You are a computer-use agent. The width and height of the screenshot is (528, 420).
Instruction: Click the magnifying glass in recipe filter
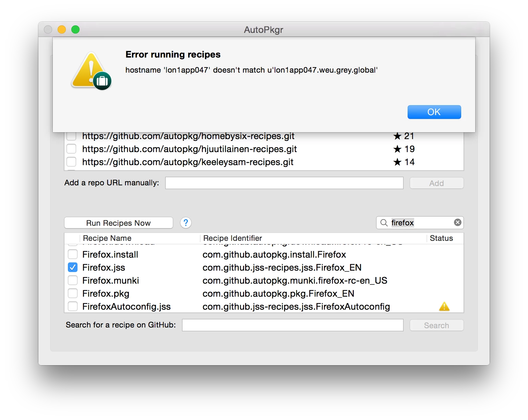coord(384,223)
